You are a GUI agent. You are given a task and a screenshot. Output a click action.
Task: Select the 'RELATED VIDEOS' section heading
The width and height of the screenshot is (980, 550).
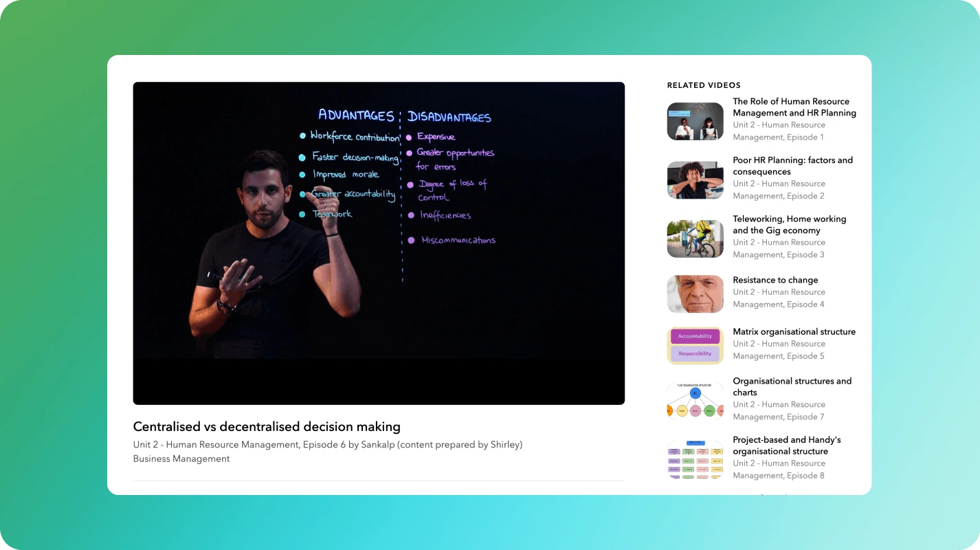point(704,85)
